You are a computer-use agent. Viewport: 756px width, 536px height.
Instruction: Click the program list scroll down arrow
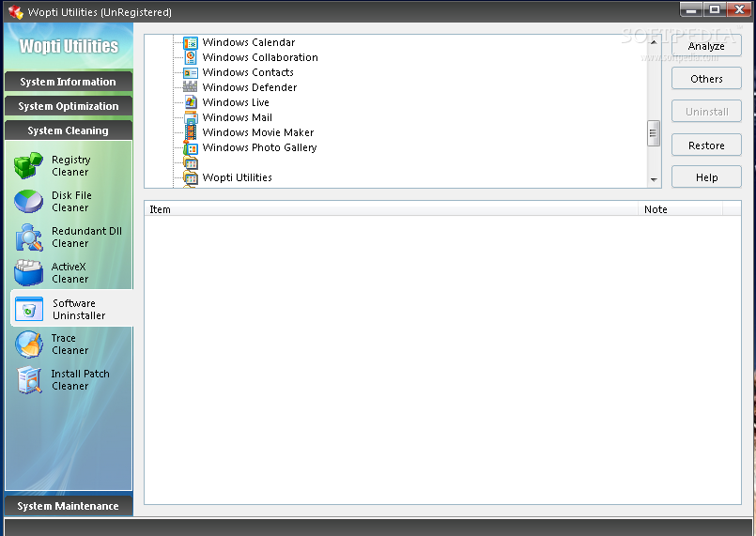654,180
